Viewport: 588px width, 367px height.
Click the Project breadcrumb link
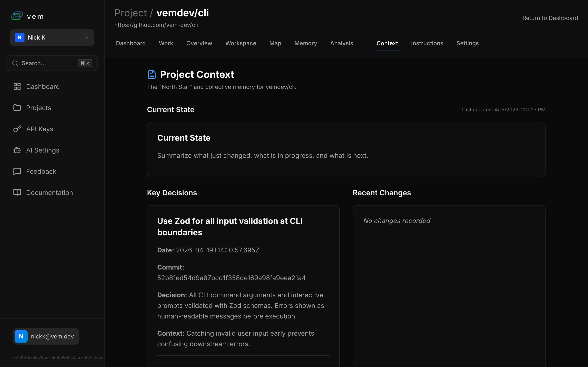pyautogui.click(x=130, y=13)
